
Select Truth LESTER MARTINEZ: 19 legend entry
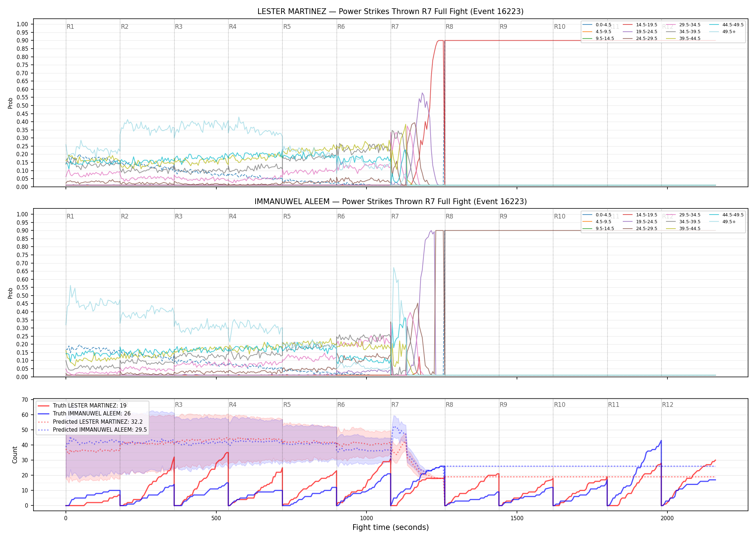(82, 406)
